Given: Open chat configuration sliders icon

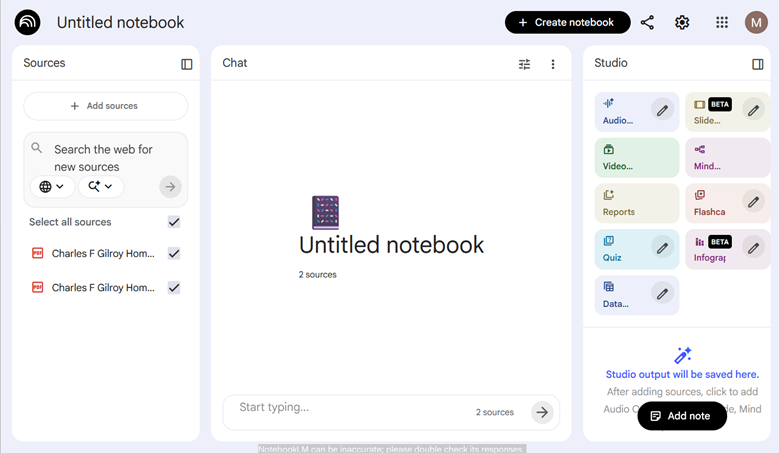Looking at the screenshot, I should click(524, 64).
